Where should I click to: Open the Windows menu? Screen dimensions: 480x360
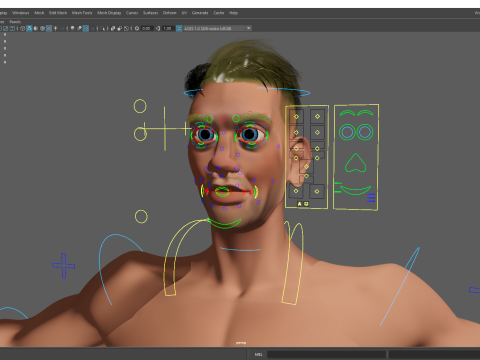point(20,13)
